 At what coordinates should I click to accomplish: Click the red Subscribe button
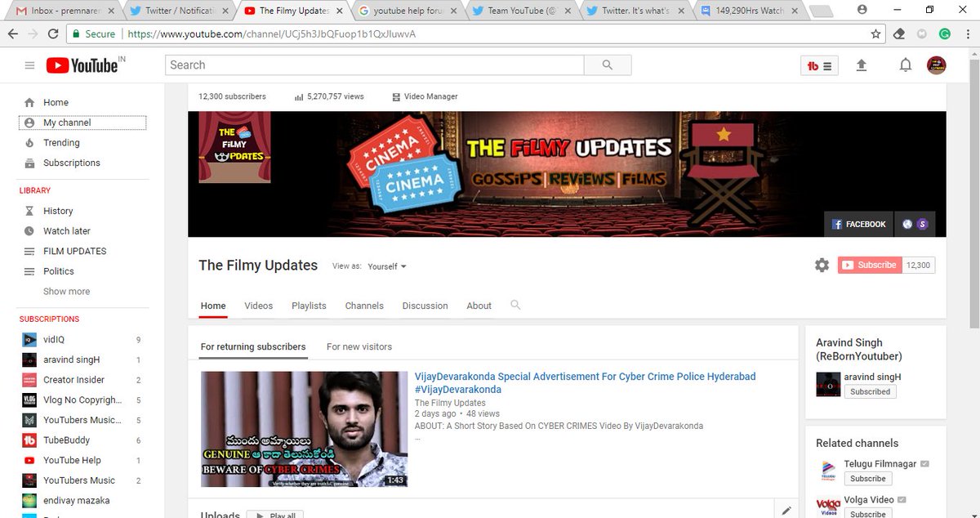click(870, 265)
